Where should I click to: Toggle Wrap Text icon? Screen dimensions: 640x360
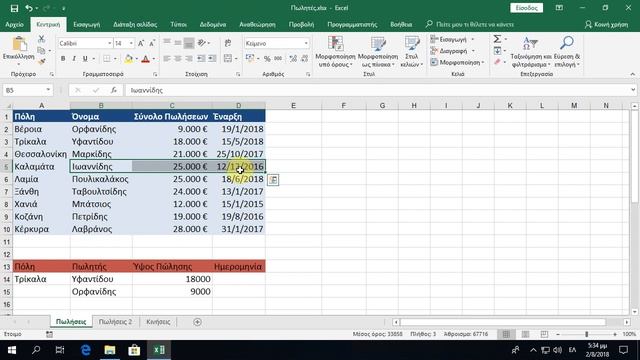(x=228, y=43)
